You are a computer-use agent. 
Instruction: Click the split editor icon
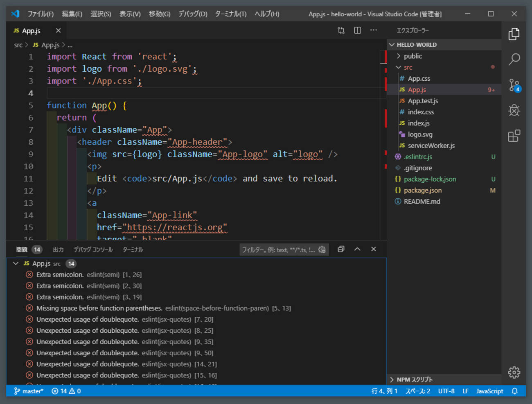(x=357, y=30)
